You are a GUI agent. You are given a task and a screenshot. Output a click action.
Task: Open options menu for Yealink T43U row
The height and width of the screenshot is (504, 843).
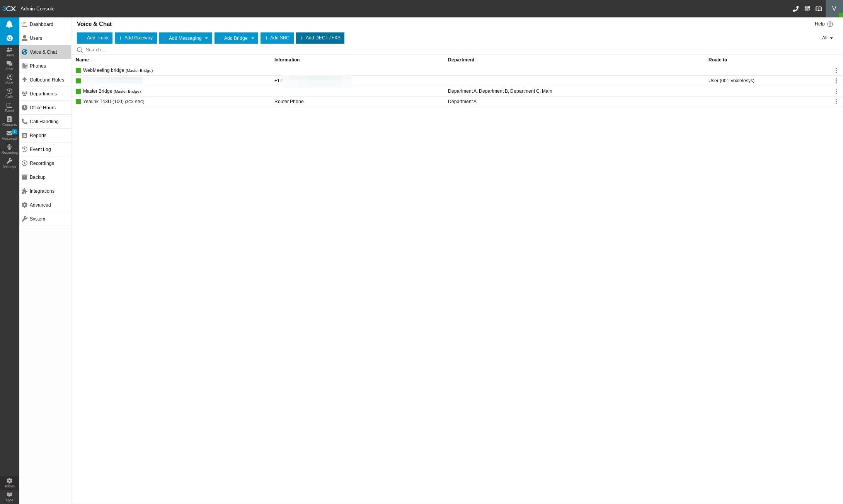(x=836, y=102)
